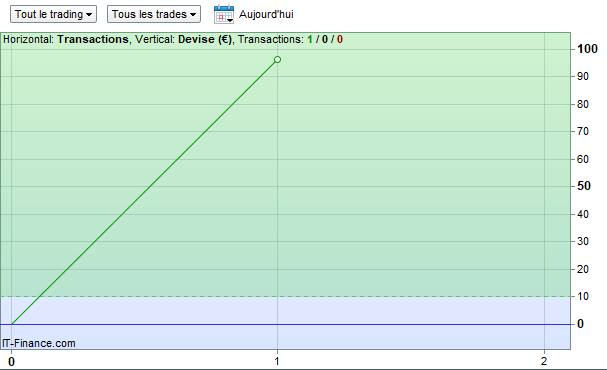Select the green data point on the curve
Image resolution: width=607 pixels, height=370 pixels.
pyautogui.click(x=277, y=60)
